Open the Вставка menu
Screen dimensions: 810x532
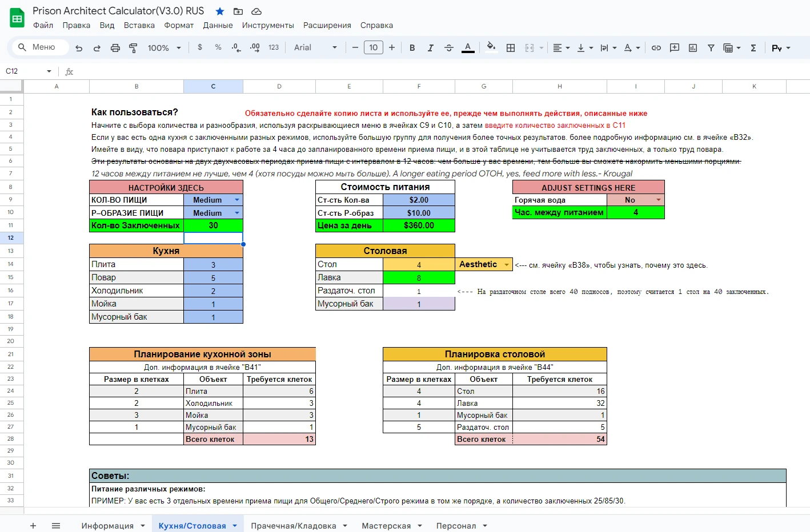[x=139, y=25]
